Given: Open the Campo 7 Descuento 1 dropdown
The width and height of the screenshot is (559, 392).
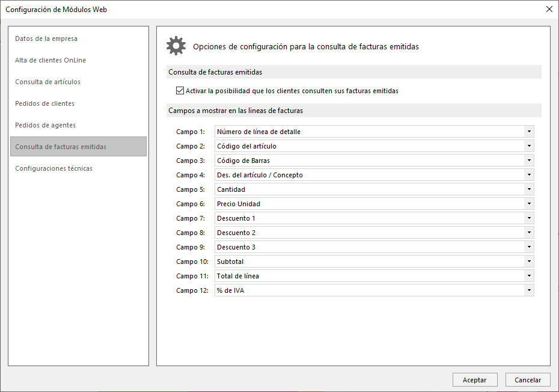Looking at the screenshot, I should coord(529,218).
